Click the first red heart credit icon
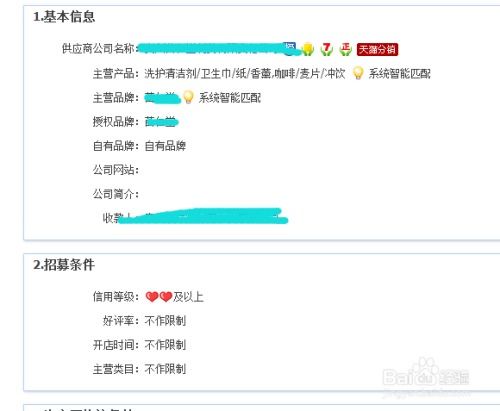The image size is (500, 411). coord(152,296)
